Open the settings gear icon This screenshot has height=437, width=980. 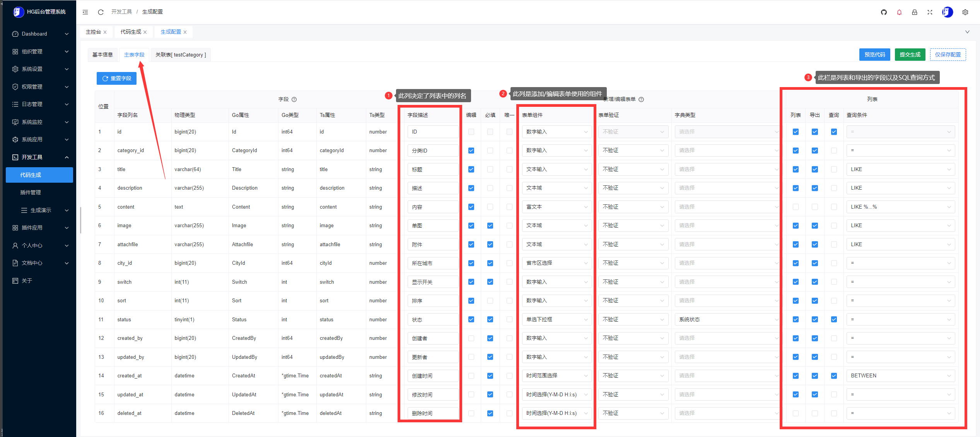(965, 12)
